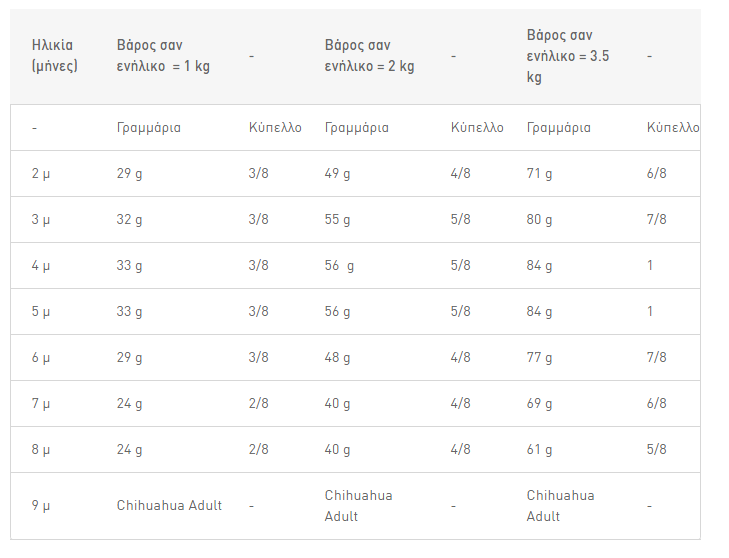Click the first Γραμμάρια subheader
The height and width of the screenshot is (558, 729).
point(149,128)
